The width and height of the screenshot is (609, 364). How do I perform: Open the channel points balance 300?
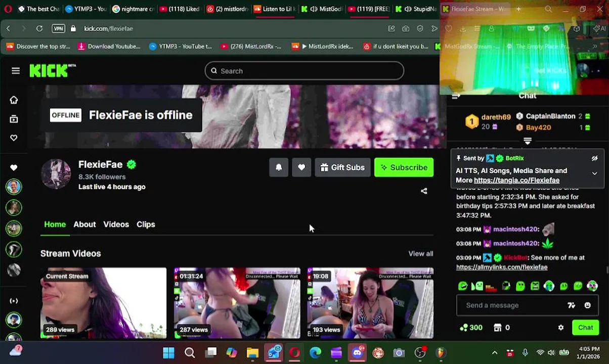(x=471, y=328)
